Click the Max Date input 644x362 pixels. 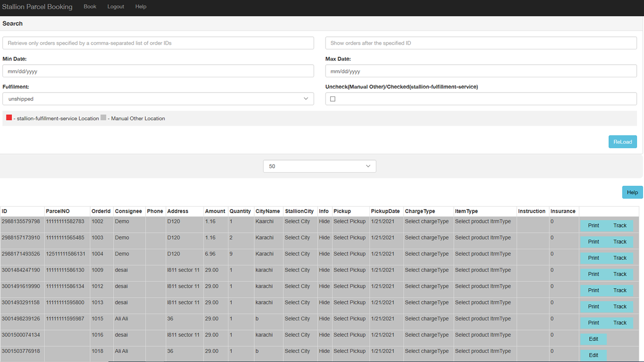pos(481,71)
